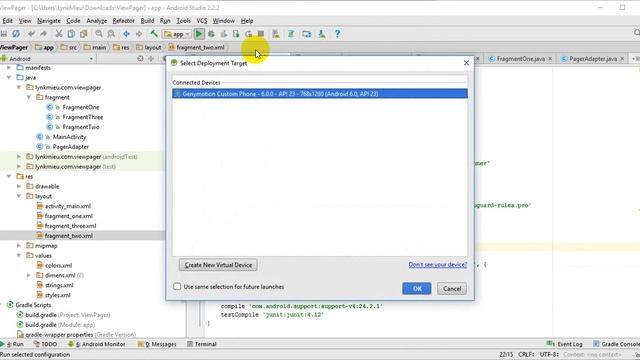Click the Make Project hammer icon
The image size is (640, 360).
point(154,34)
